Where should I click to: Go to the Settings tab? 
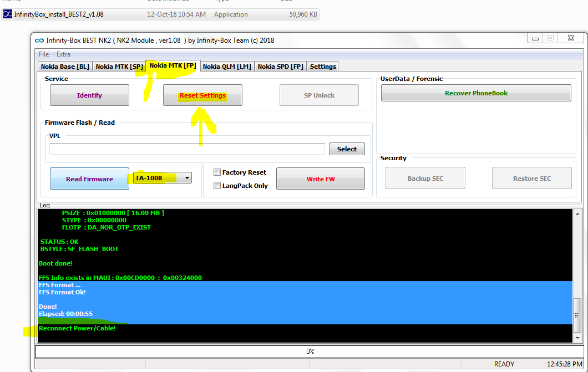323,67
